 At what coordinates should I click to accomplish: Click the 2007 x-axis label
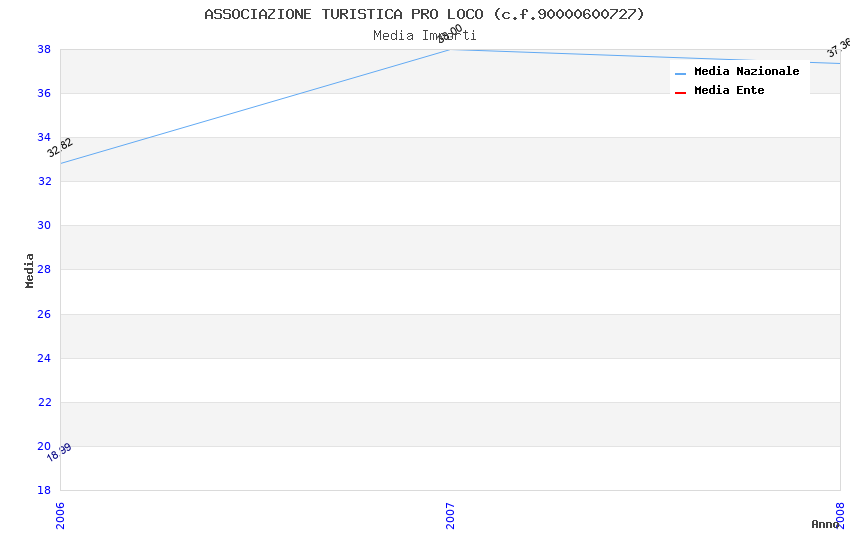[450, 515]
